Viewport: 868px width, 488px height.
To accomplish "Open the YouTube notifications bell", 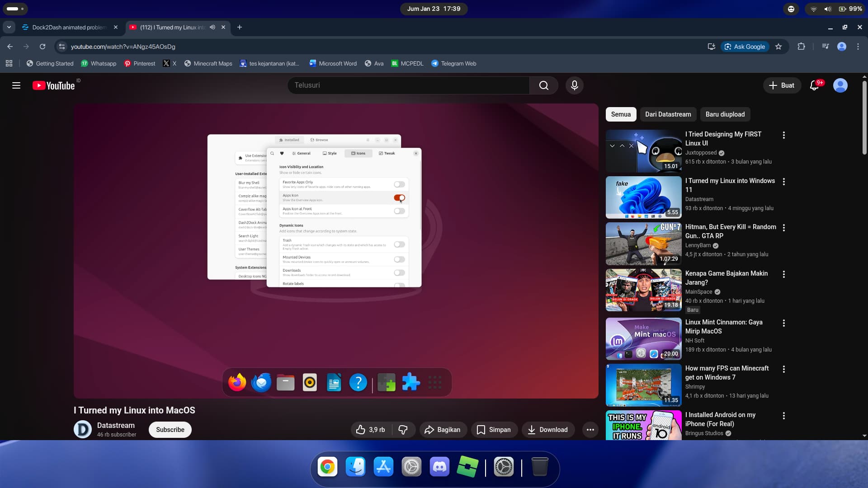I will [814, 85].
